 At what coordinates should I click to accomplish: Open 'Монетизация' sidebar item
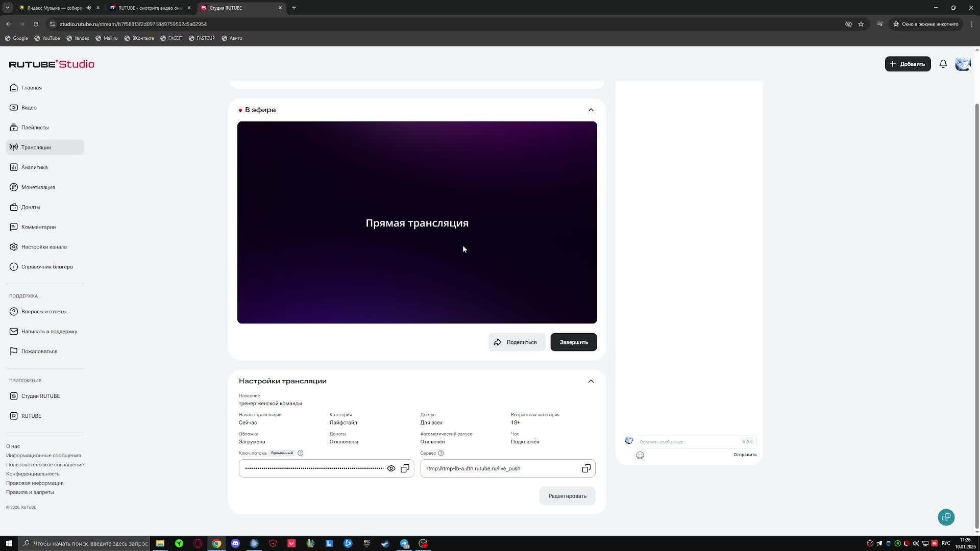[38, 187]
